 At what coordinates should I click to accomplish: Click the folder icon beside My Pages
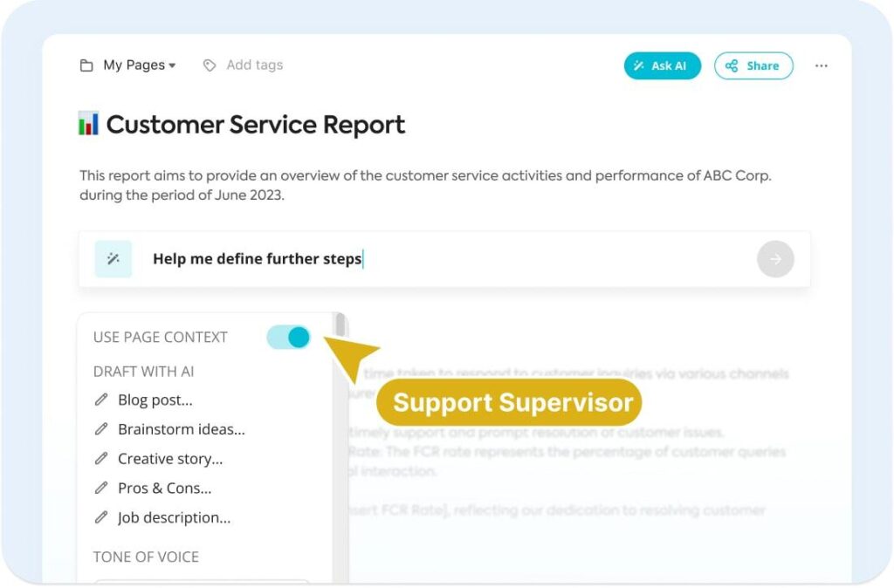click(86, 65)
